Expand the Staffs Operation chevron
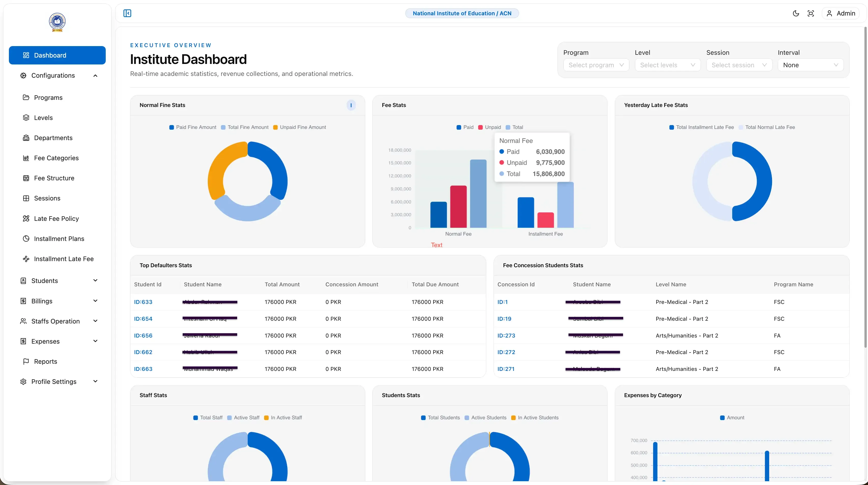868x485 pixels. (x=95, y=321)
